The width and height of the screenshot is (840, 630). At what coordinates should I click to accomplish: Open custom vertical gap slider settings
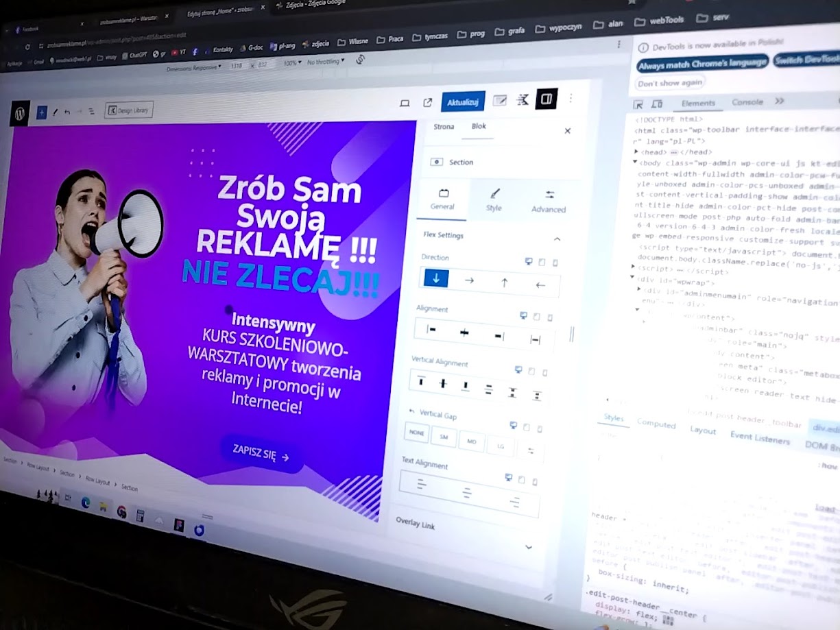(x=530, y=450)
